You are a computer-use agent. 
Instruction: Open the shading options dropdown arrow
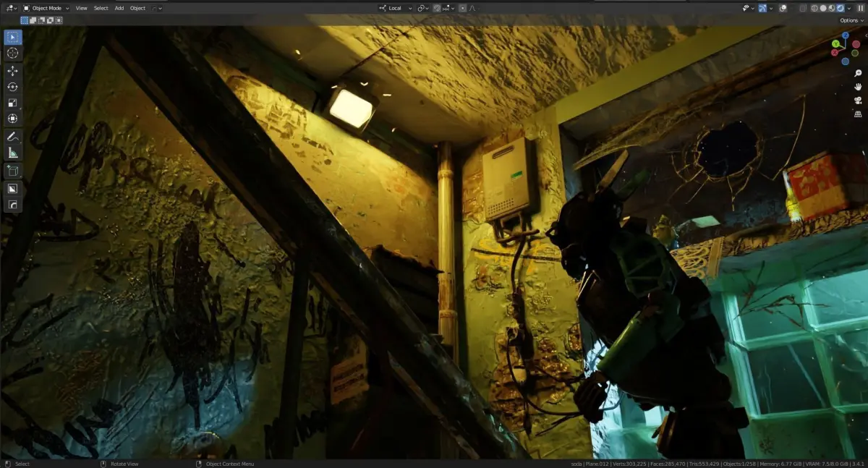[x=849, y=8]
